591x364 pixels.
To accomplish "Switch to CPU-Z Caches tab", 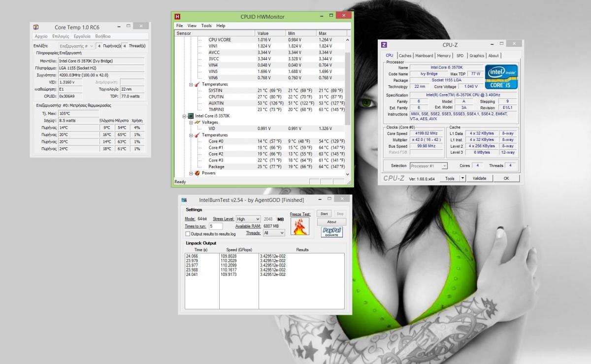I will [405, 56].
